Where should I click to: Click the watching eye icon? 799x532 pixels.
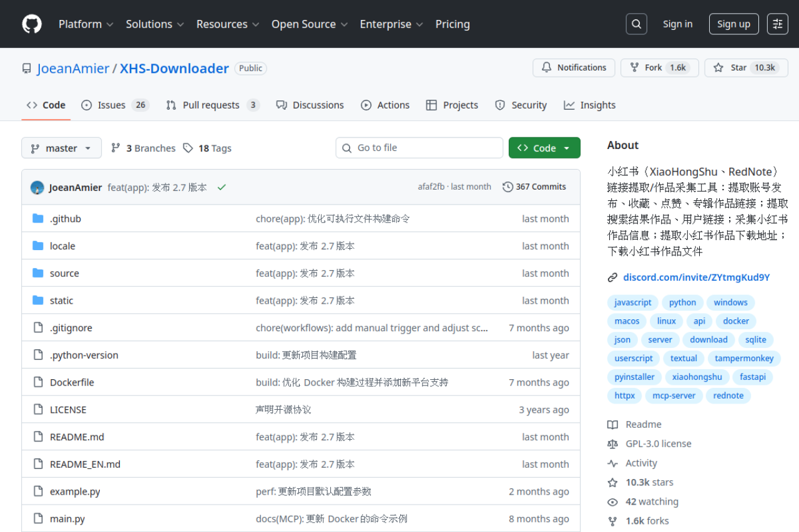[612, 501]
